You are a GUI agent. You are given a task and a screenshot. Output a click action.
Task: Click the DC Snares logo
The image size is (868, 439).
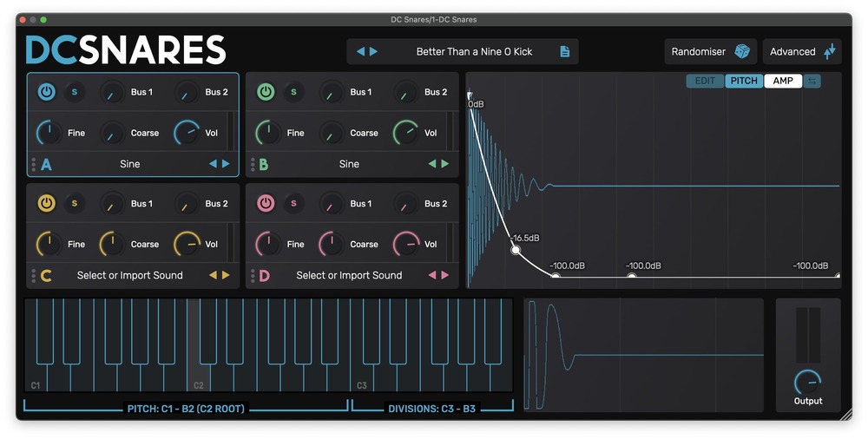pos(126,49)
